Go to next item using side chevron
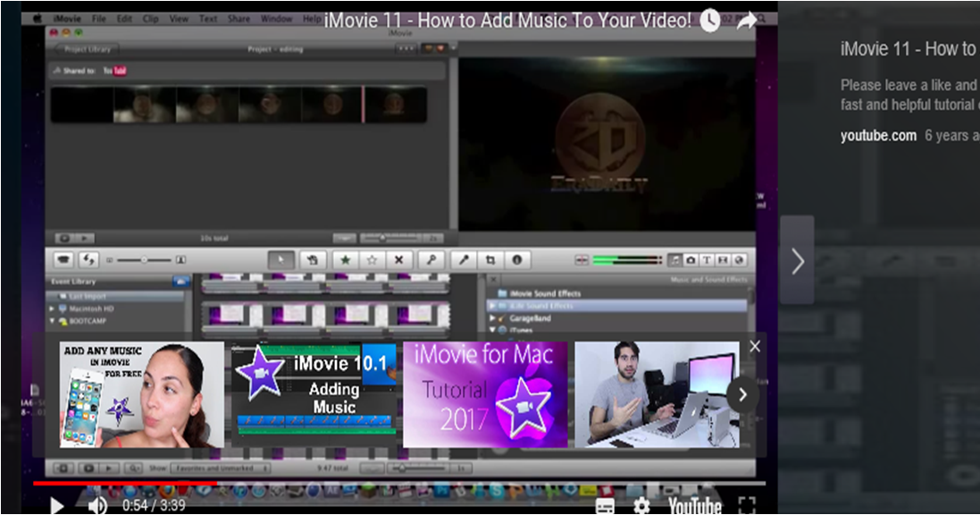 [x=798, y=262]
